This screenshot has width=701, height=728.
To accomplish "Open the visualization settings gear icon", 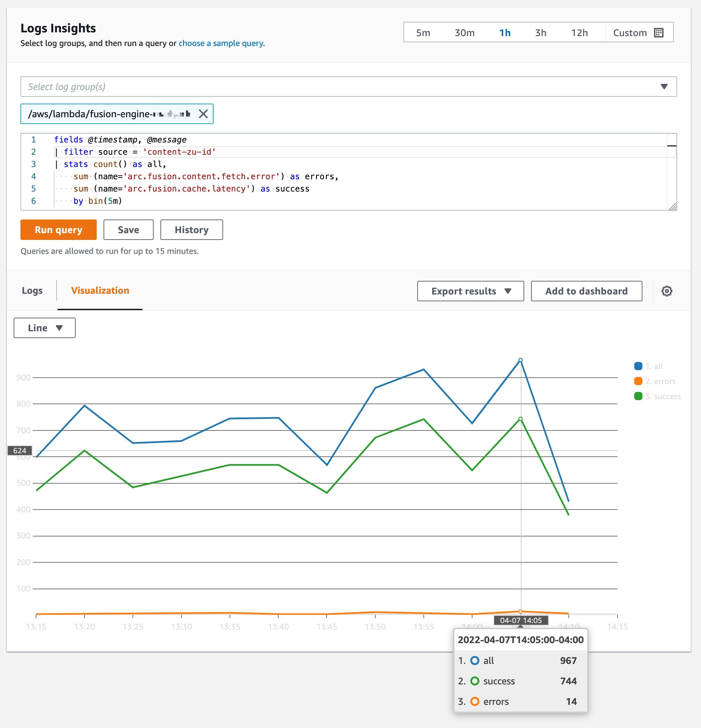I will 667,291.
